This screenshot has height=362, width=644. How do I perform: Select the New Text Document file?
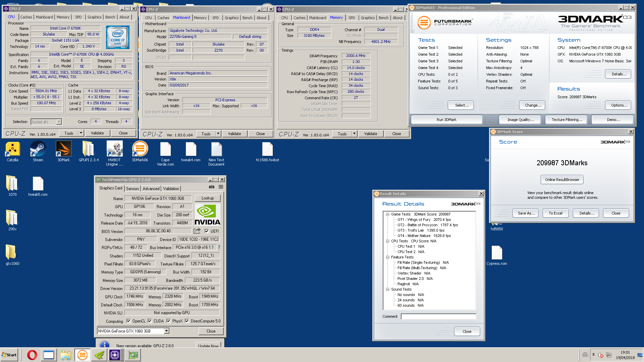click(x=216, y=154)
